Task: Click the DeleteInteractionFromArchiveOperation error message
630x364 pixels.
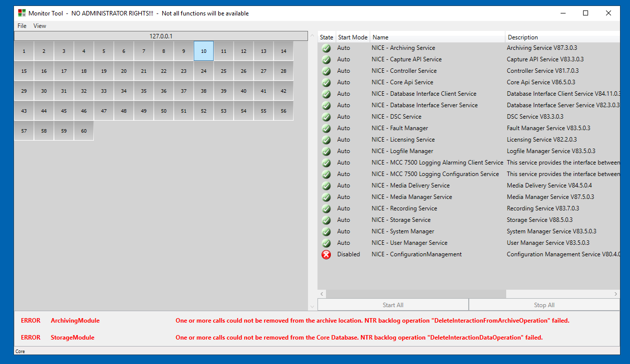Action: (x=372, y=321)
